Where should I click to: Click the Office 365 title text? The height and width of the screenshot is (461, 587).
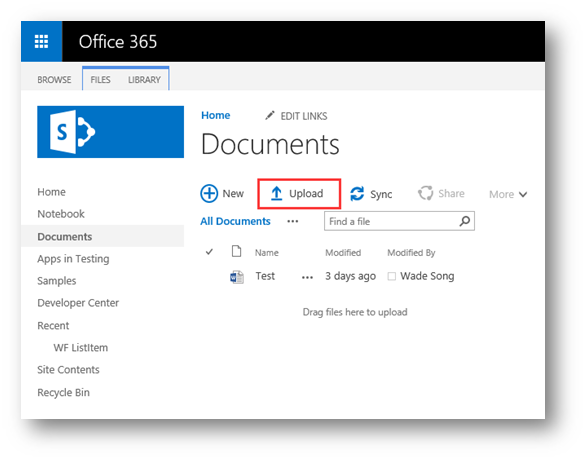(x=118, y=42)
